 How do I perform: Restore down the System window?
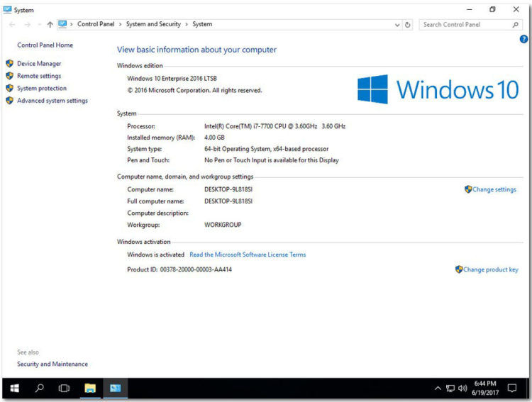point(492,10)
